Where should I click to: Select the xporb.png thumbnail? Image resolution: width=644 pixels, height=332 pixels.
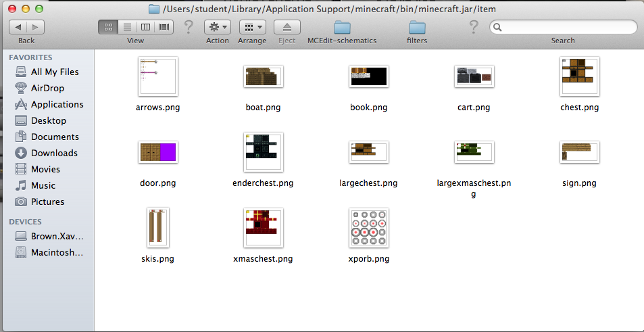point(369,228)
